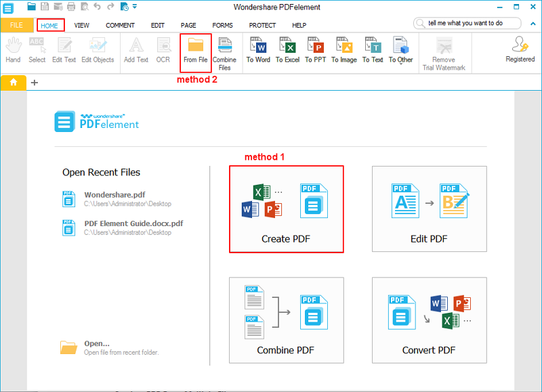542x392 pixels.
Task: Open recent file PDF Element Guide.docx.pdf
Action: [123, 227]
